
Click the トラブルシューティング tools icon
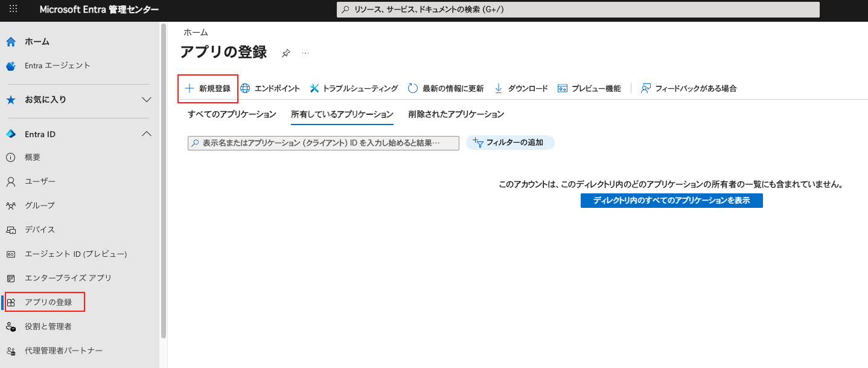pos(314,88)
